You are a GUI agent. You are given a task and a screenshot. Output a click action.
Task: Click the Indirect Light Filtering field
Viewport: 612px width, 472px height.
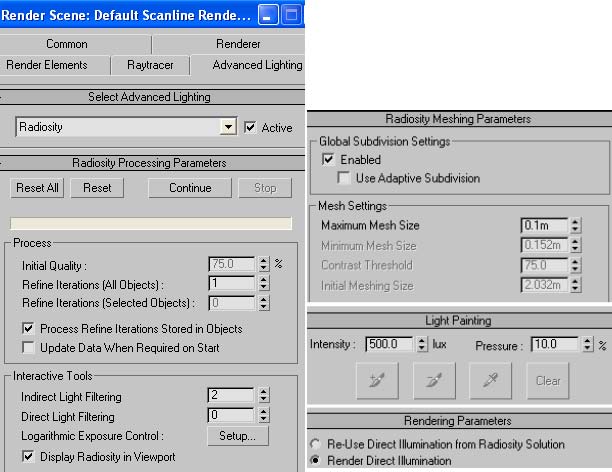[x=231, y=395]
